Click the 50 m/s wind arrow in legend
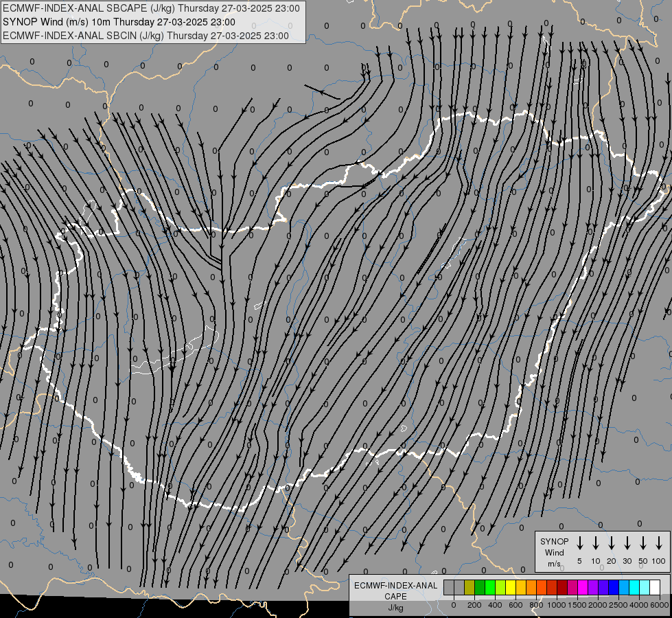This screenshot has width=672, height=618. coord(643,542)
